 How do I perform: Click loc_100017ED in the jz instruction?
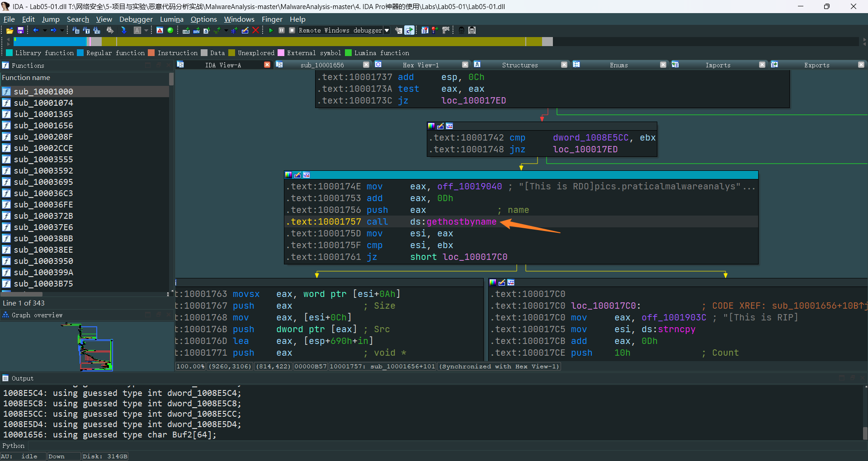coord(473,101)
